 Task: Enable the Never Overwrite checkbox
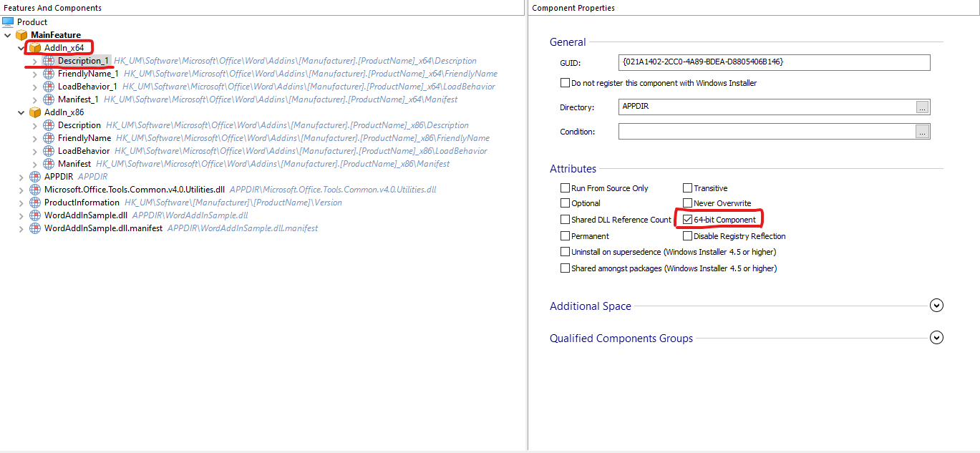pyautogui.click(x=688, y=204)
